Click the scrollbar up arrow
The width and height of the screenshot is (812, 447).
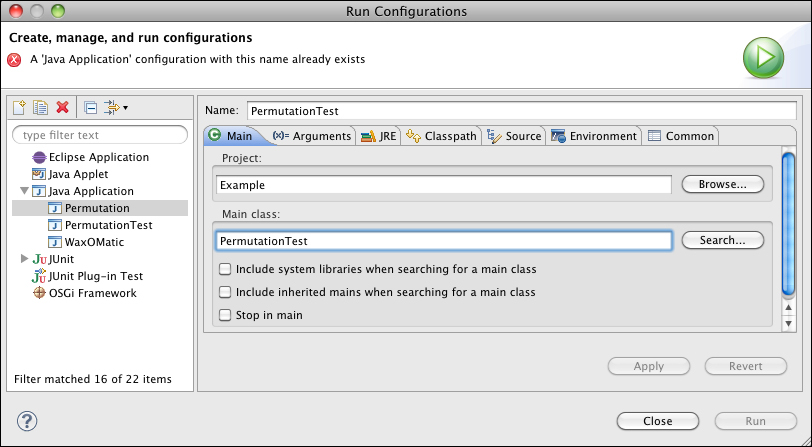coord(788,308)
